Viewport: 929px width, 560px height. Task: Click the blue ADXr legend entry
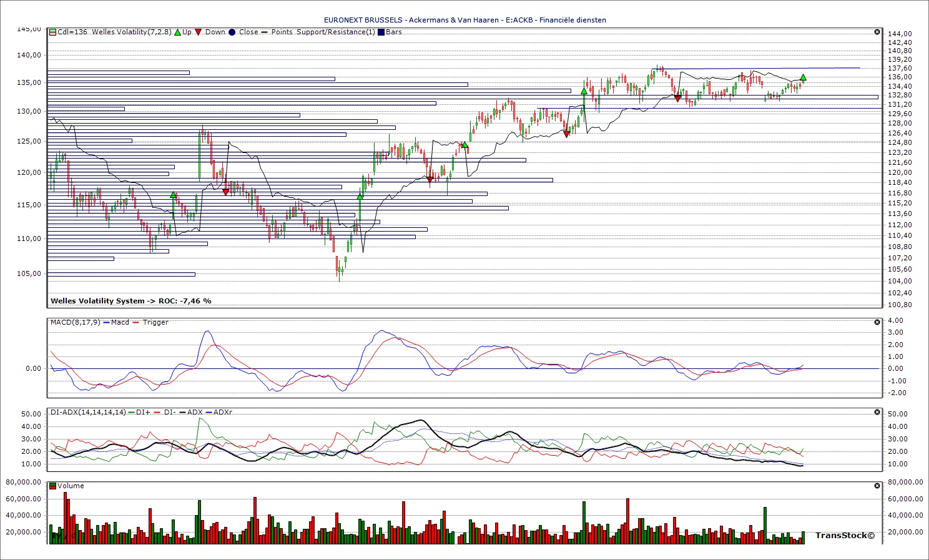[219, 412]
